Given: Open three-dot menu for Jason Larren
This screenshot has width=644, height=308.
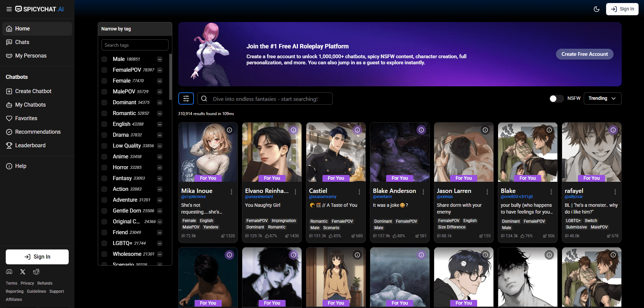Looking at the screenshot, I should [487, 192].
